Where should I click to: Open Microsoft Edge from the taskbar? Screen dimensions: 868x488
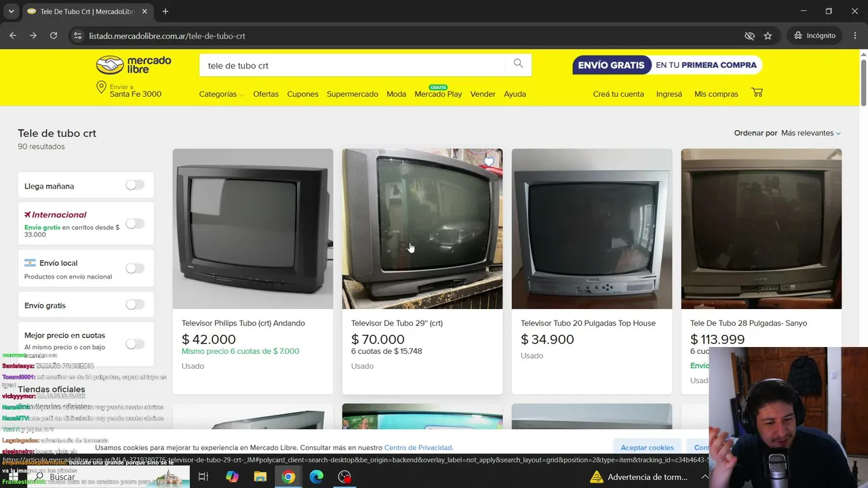(x=317, y=477)
